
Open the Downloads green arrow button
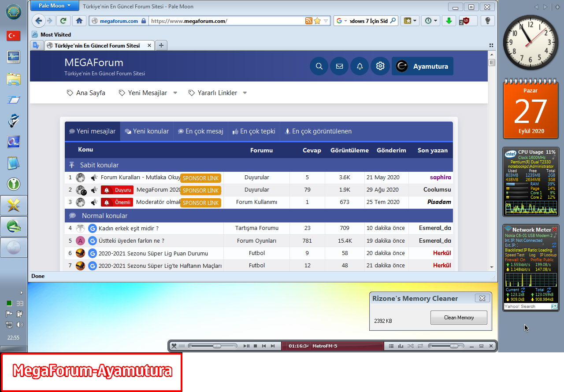click(449, 21)
